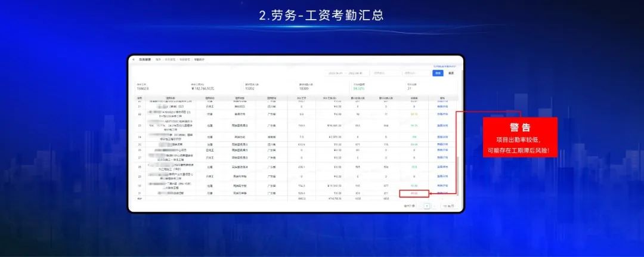Select the green average attendance percentage
The width and height of the screenshot is (644, 257).
(x=359, y=88)
